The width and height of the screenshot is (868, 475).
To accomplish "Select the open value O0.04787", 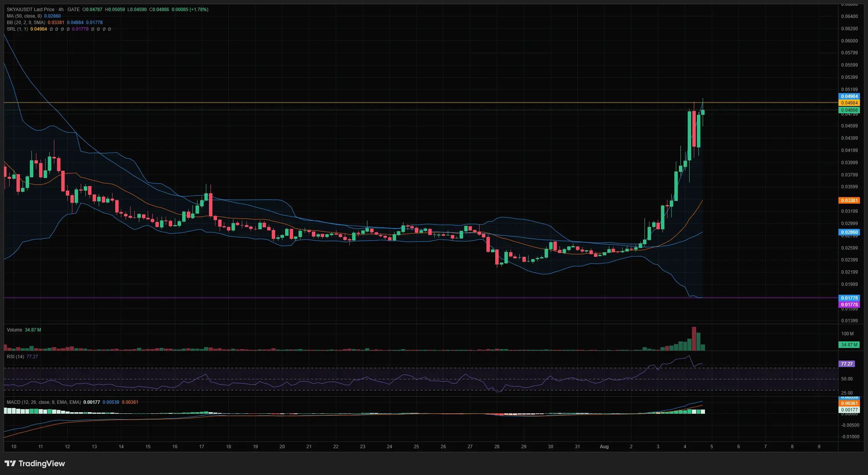I will (x=93, y=10).
